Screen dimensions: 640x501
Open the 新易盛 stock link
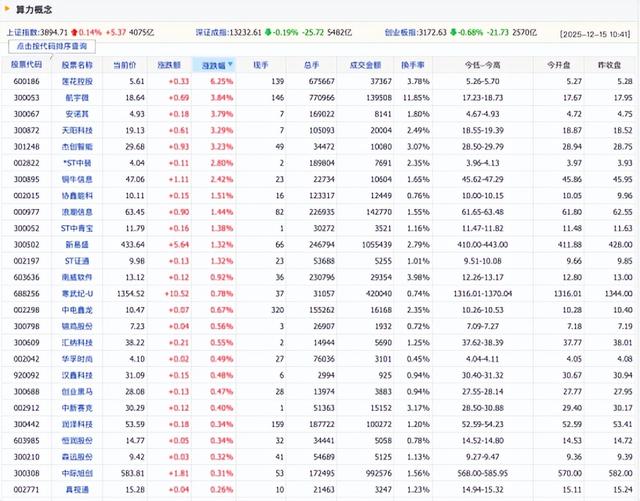(77, 245)
